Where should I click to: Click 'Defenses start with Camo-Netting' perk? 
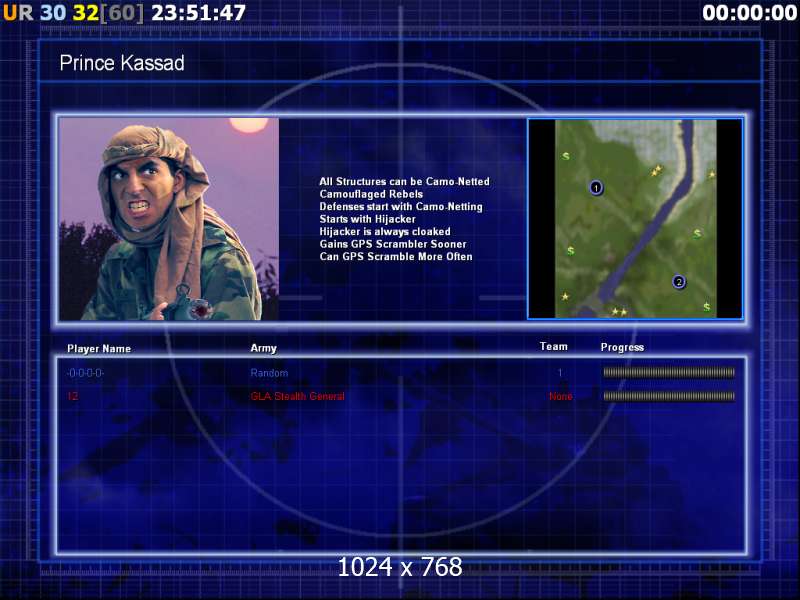[401, 206]
